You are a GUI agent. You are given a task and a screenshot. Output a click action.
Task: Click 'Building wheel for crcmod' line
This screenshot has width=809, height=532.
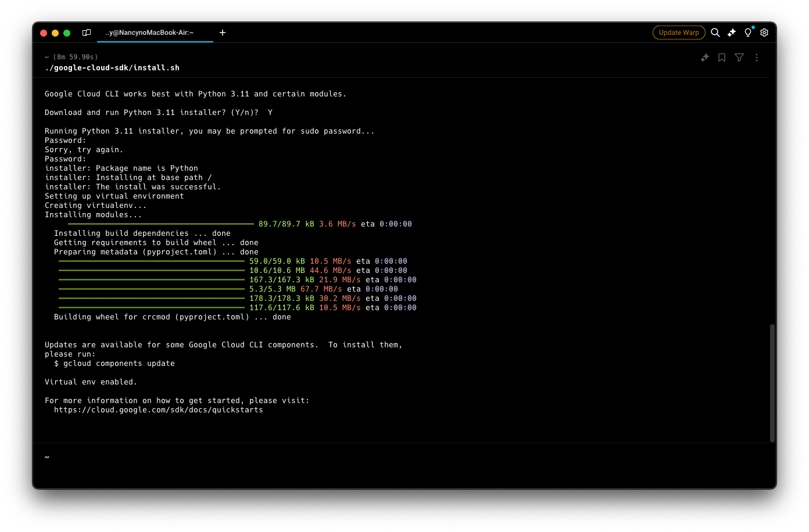click(x=173, y=317)
